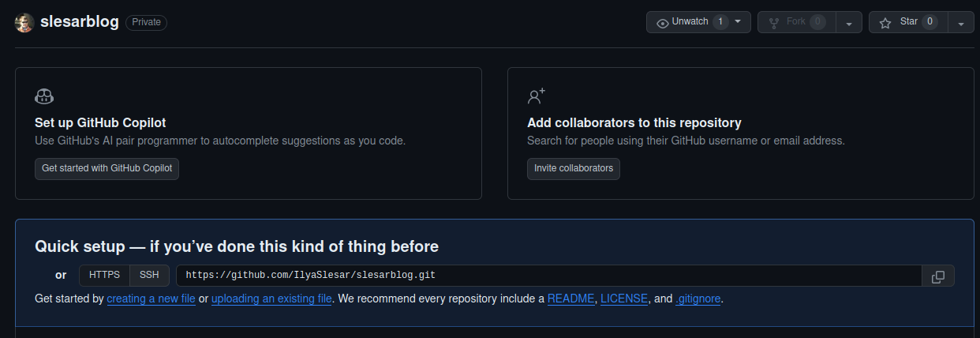980x338 pixels.
Task: Follow the LICENSE link
Action: (x=624, y=299)
